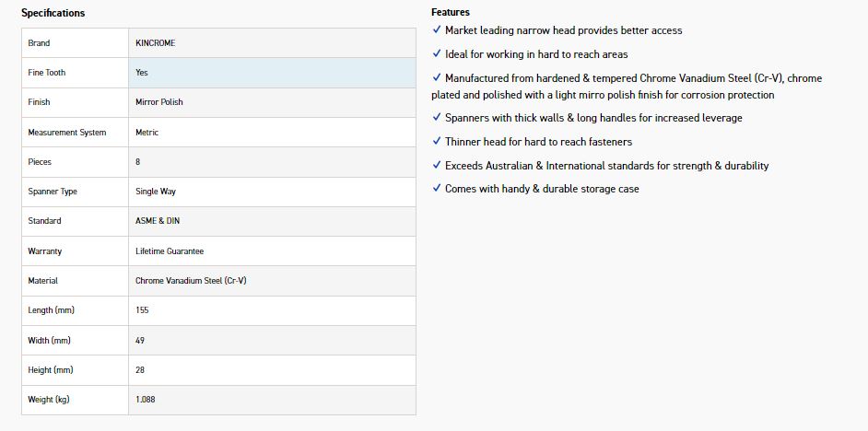
Task: Click the "Lifetime Guarantee" warranty value
Action: [170, 251]
